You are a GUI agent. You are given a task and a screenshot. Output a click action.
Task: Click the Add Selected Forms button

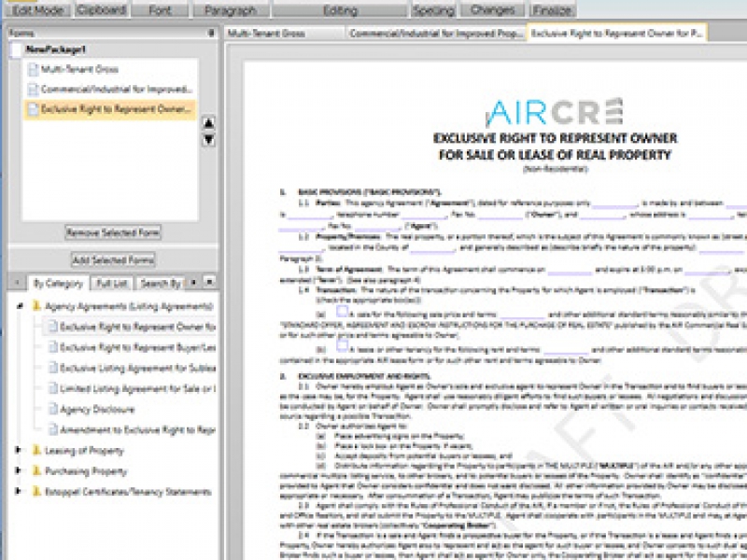[x=113, y=258]
